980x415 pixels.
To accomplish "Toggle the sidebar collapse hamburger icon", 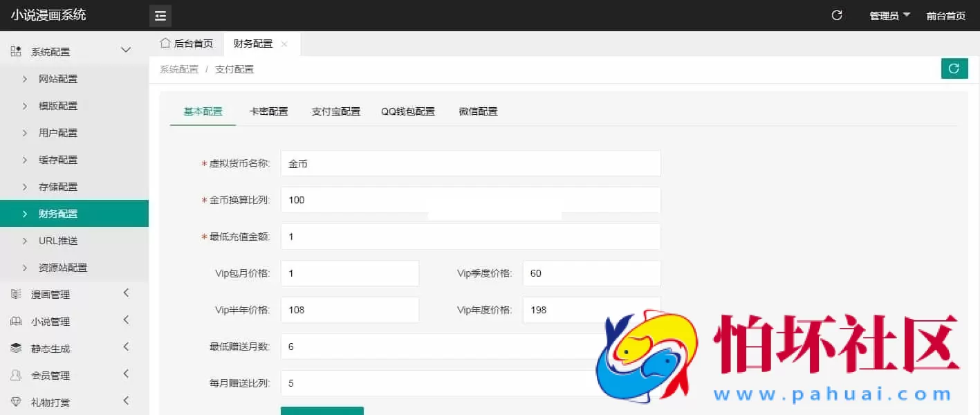I will pyautogui.click(x=160, y=15).
